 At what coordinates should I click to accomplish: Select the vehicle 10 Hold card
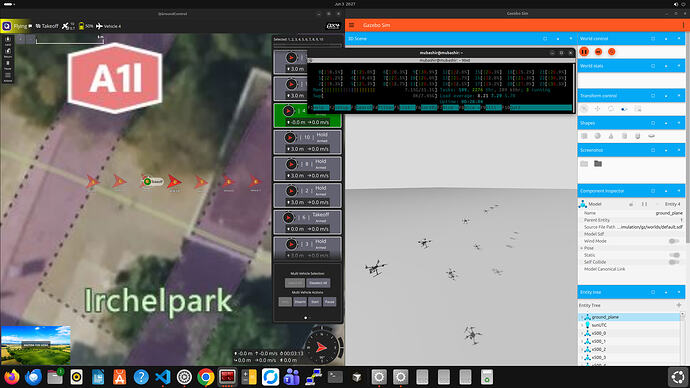point(307,142)
